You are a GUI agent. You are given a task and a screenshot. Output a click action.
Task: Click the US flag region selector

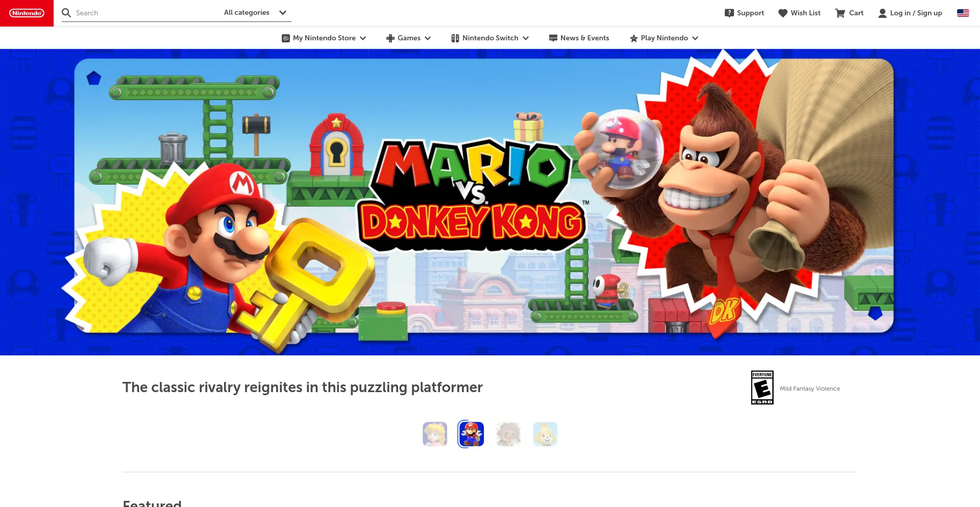tap(963, 13)
